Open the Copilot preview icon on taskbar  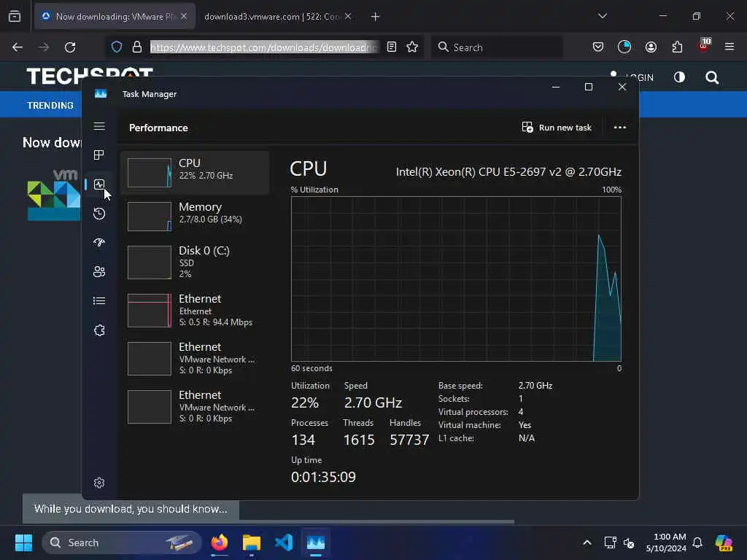pyautogui.click(x=724, y=542)
